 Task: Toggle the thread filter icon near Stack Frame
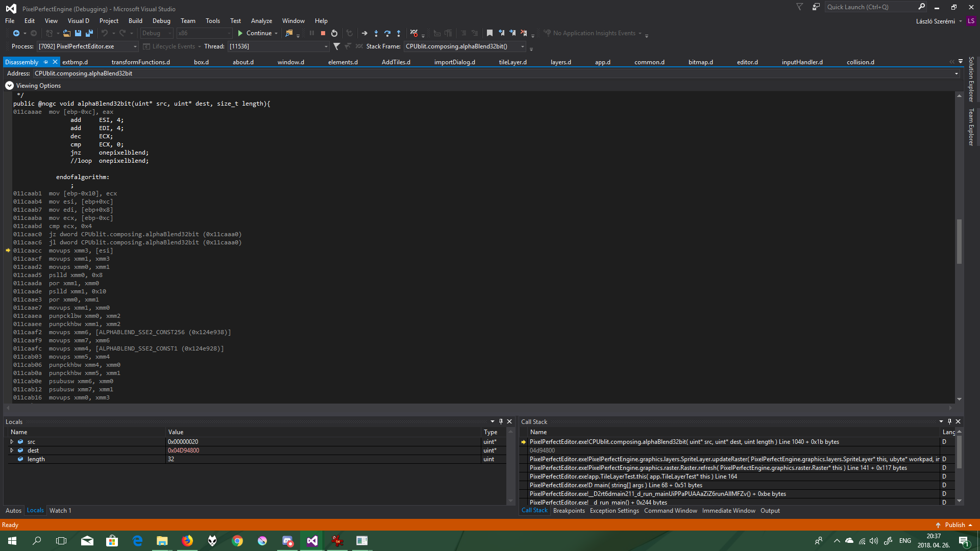pos(337,46)
